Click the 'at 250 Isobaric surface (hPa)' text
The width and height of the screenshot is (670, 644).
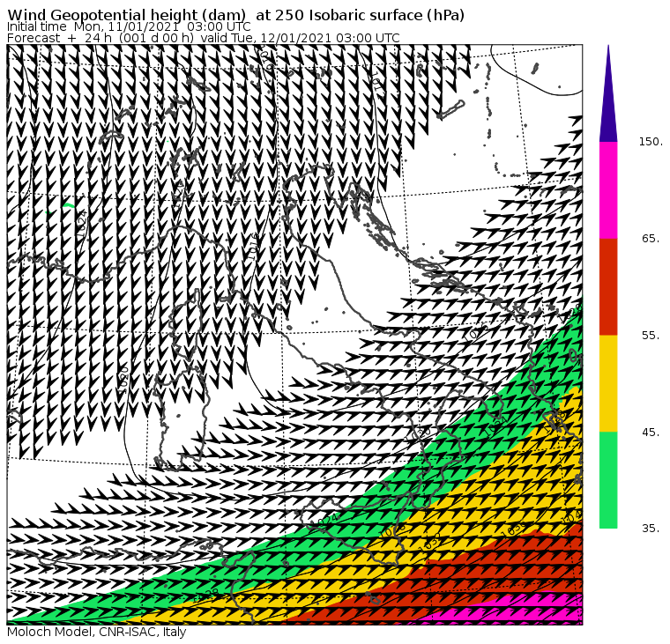[x=360, y=15]
